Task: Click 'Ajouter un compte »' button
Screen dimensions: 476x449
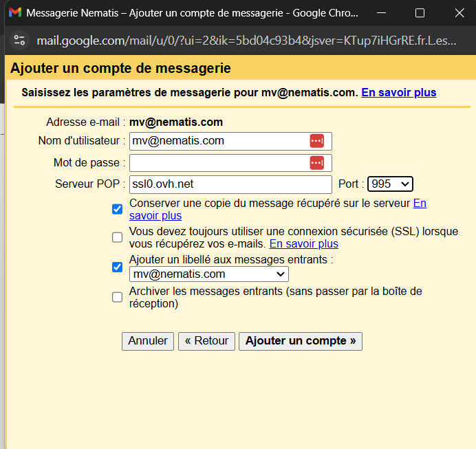Action: click(x=300, y=341)
